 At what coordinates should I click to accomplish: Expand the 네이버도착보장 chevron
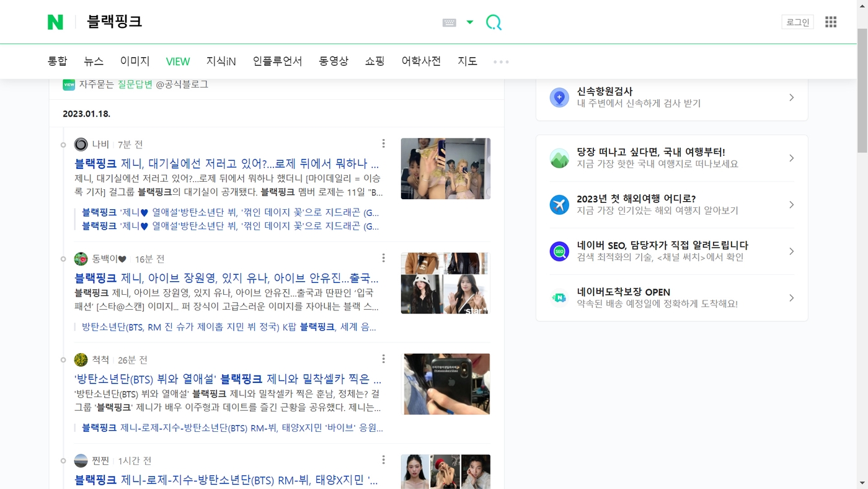[791, 298]
